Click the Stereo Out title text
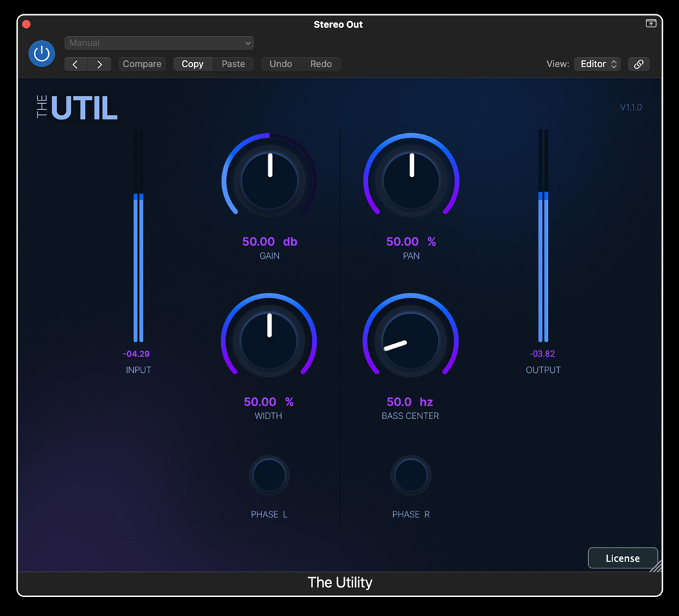 tap(338, 24)
